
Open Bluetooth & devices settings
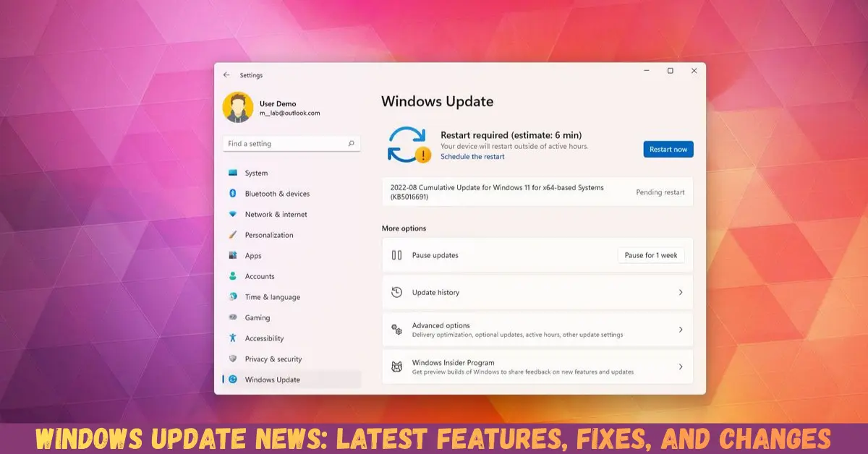point(292,194)
